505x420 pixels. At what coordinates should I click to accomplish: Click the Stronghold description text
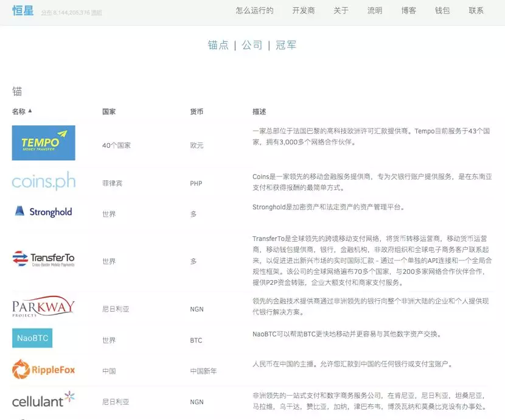(x=328, y=207)
